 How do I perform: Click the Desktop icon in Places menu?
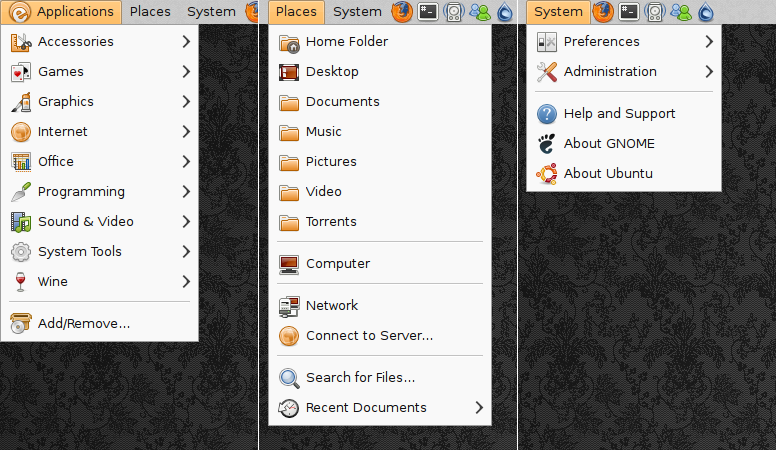(x=289, y=72)
